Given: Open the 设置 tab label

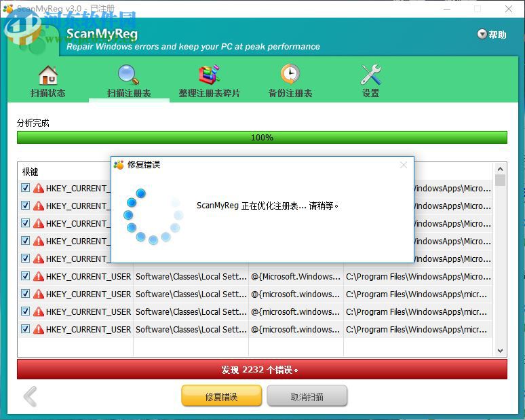Looking at the screenshot, I should pos(371,93).
